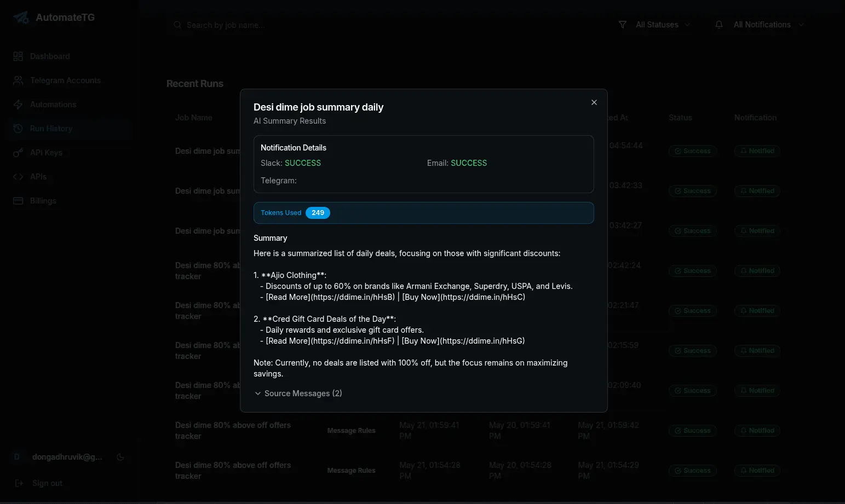
Task: Click Buy Now link ddime.in/hHsG
Action: click(x=463, y=341)
